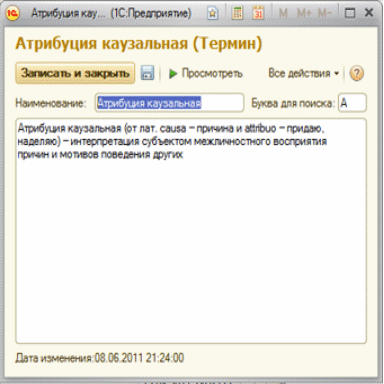Image resolution: width=384 pixels, height=384 pixels.
Task: Click the M memory button
Action: tap(283, 14)
